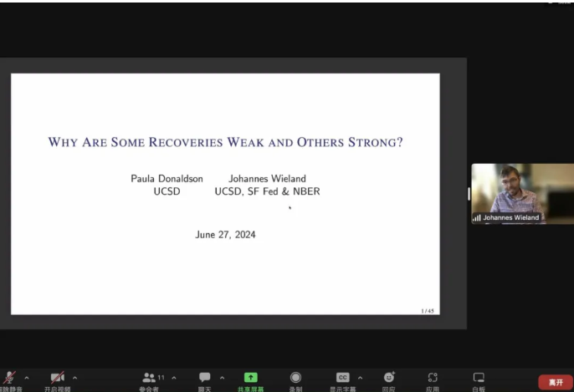574x392 pixels.
Task: Unmute the microphone
Action: 10,378
